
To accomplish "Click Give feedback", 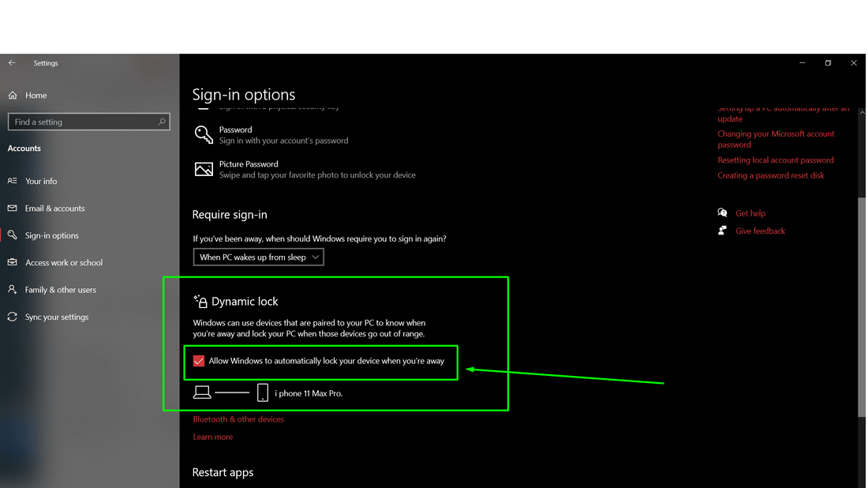I will [x=760, y=230].
